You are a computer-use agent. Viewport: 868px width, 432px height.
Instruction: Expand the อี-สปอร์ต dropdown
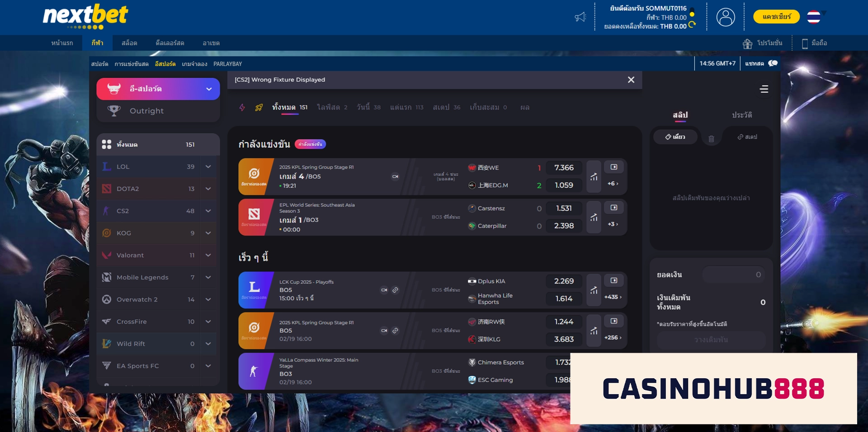(209, 89)
